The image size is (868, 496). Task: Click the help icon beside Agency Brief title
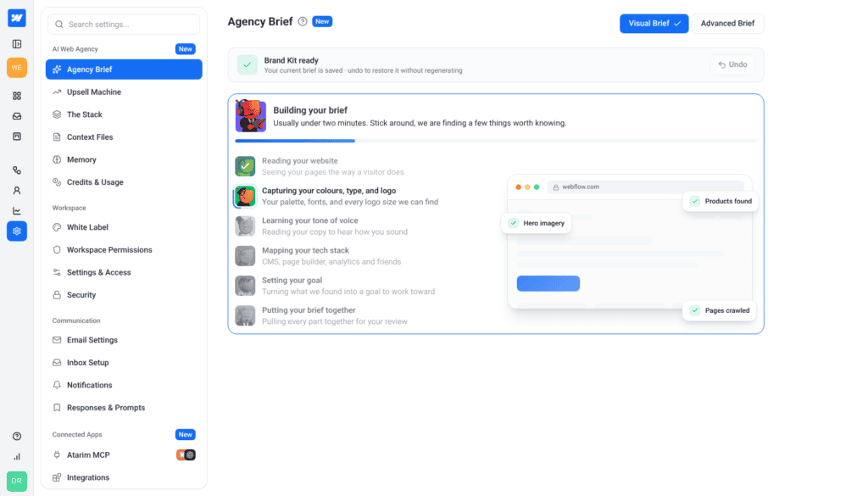[303, 21]
